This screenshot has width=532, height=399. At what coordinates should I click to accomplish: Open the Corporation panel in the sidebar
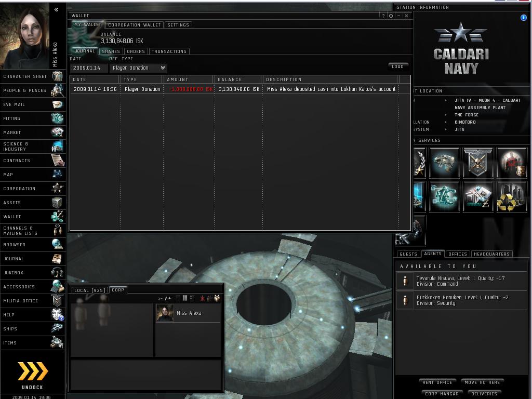(33, 189)
